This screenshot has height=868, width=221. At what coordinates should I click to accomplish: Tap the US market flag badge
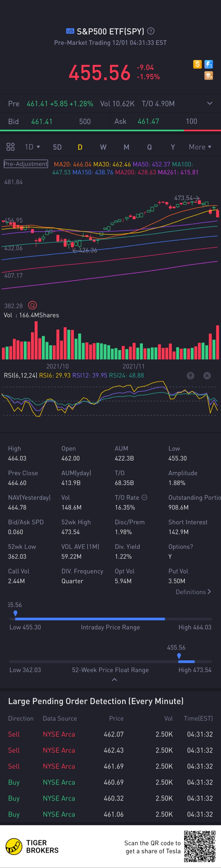(70, 31)
